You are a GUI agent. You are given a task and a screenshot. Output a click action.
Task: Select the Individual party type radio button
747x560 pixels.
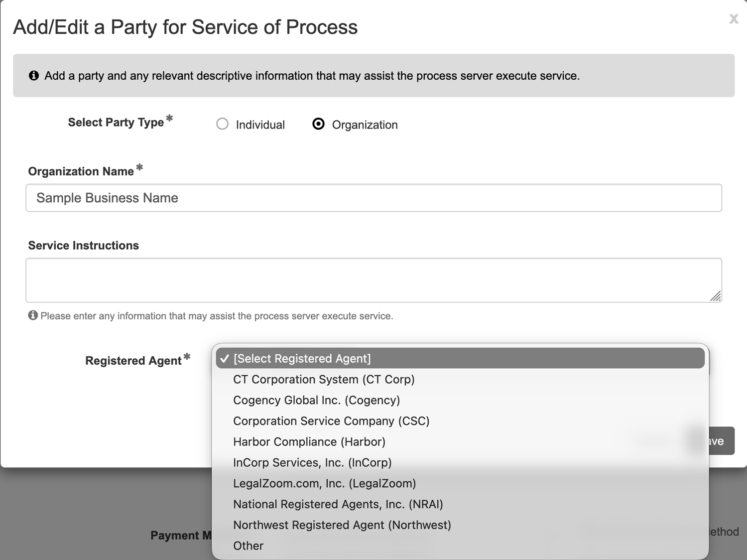[x=223, y=124]
